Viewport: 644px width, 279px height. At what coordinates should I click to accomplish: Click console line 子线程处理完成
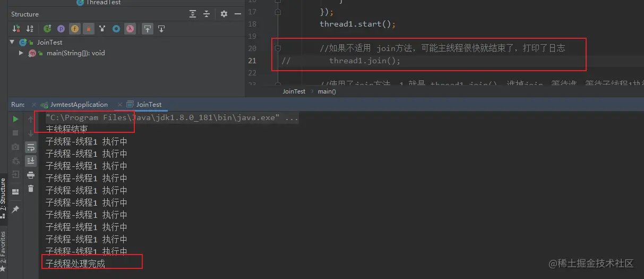click(x=75, y=263)
